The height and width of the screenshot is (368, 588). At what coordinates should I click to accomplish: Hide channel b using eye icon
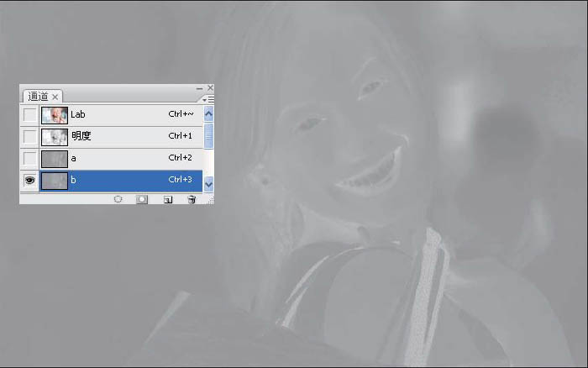click(x=29, y=180)
